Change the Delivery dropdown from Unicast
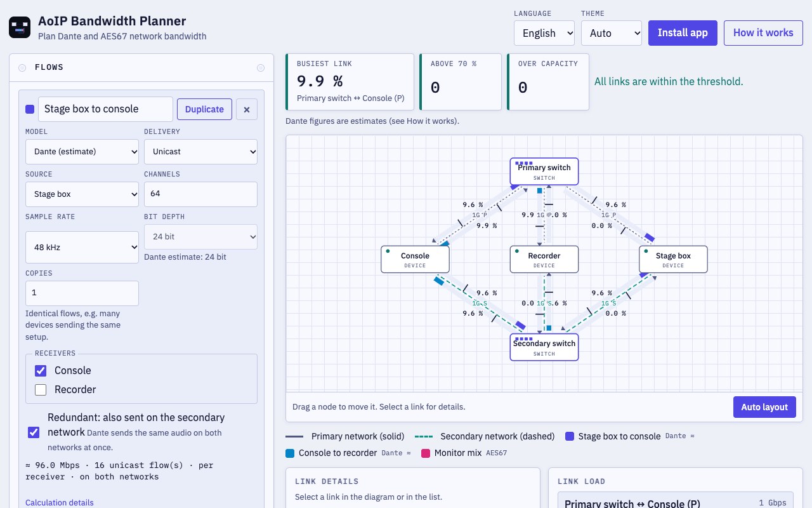 [200, 152]
